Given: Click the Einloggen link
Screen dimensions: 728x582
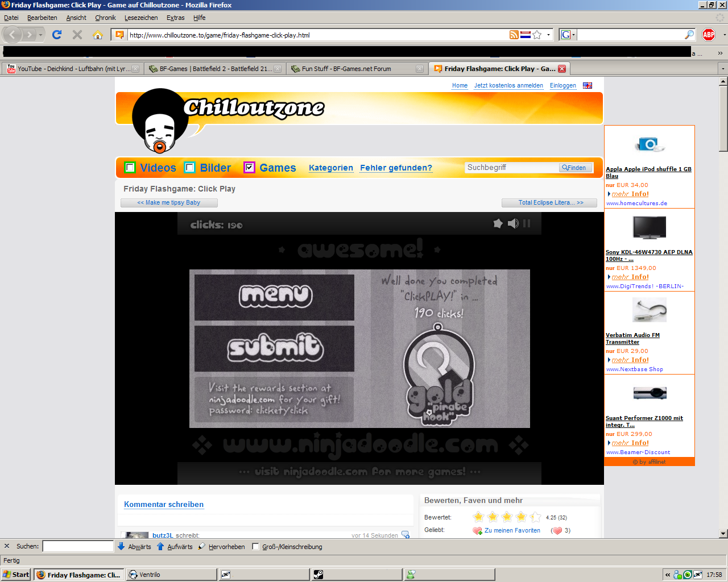Looking at the screenshot, I should click(x=563, y=85).
